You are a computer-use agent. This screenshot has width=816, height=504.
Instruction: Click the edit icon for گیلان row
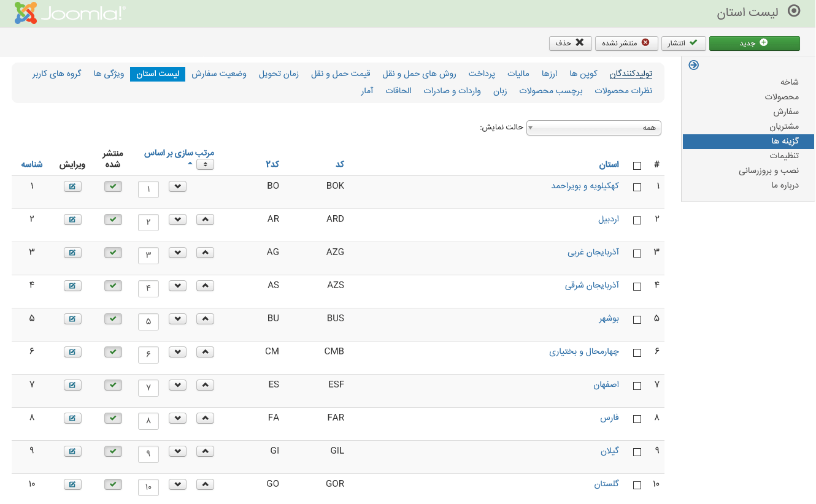(72, 451)
